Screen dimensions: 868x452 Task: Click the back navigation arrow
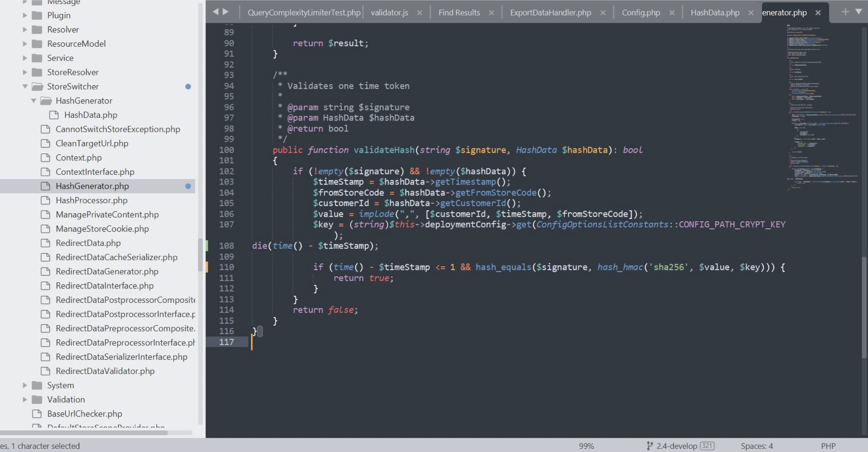pyautogui.click(x=215, y=12)
